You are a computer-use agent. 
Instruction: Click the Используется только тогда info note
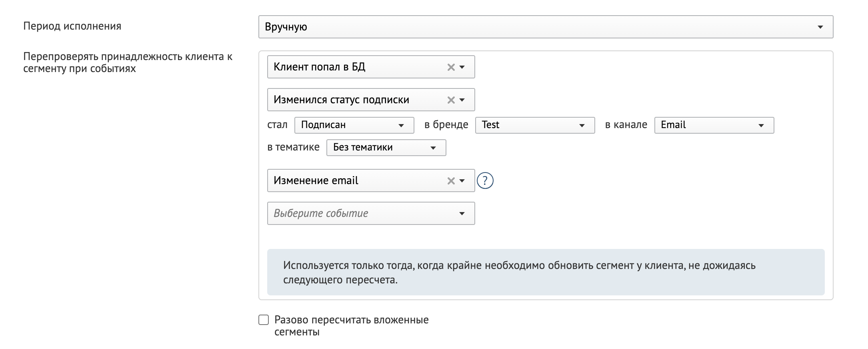[546, 272]
